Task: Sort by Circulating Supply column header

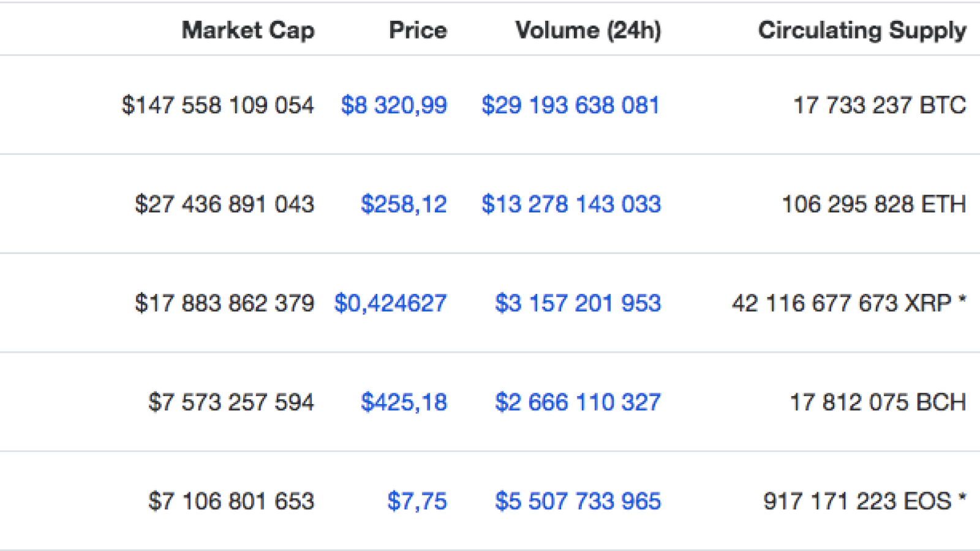Action: [862, 31]
